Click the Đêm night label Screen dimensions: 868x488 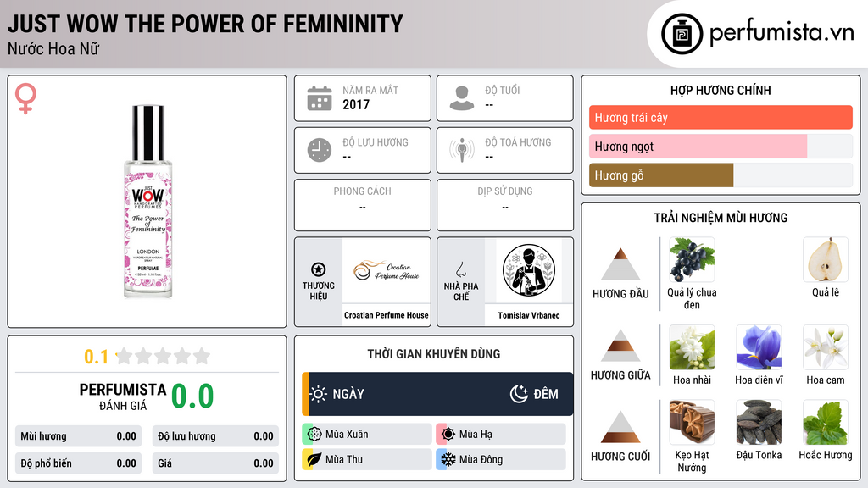546,394
